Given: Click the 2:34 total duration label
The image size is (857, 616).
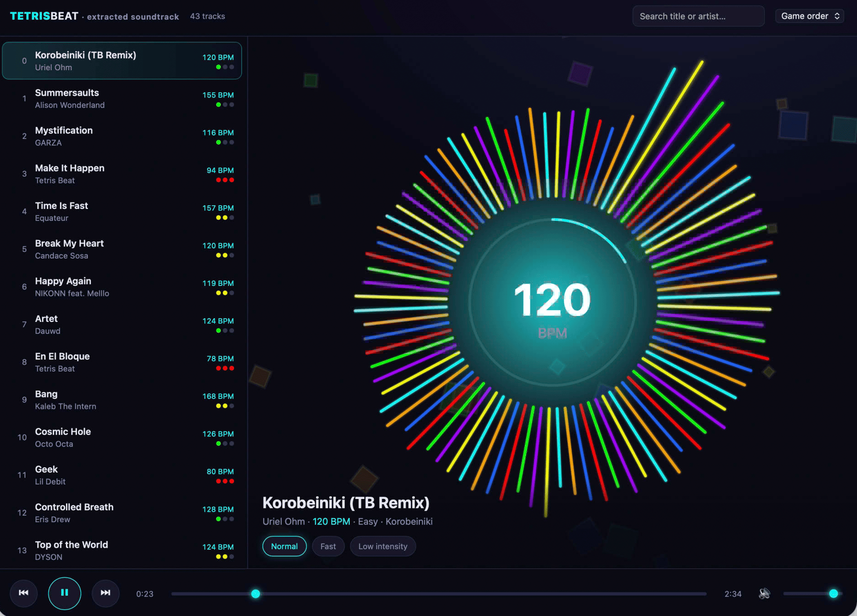Looking at the screenshot, I should click(733, 594).
